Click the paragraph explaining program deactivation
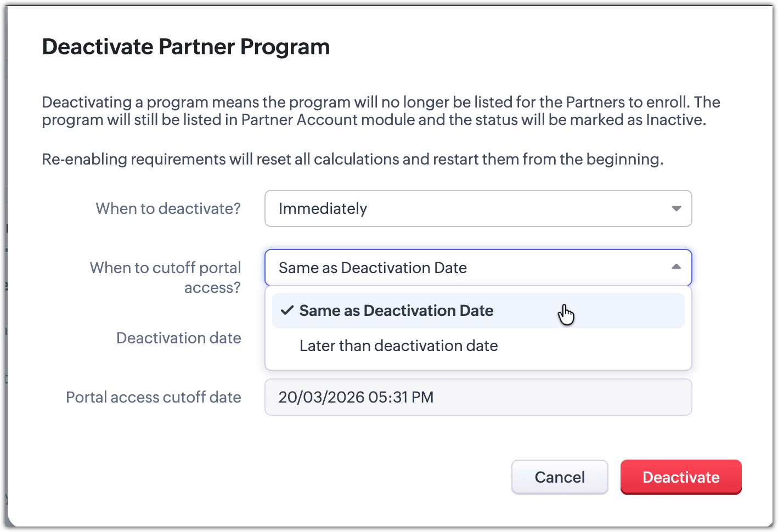The image size is (778, 532). click(x=381, y=111)
